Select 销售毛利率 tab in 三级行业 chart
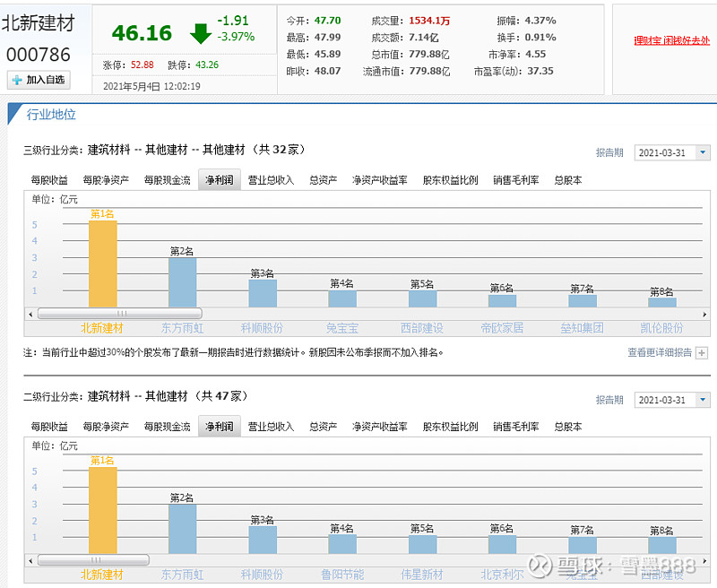This screenshot has width=717, height=588. (x=516, y=180)
